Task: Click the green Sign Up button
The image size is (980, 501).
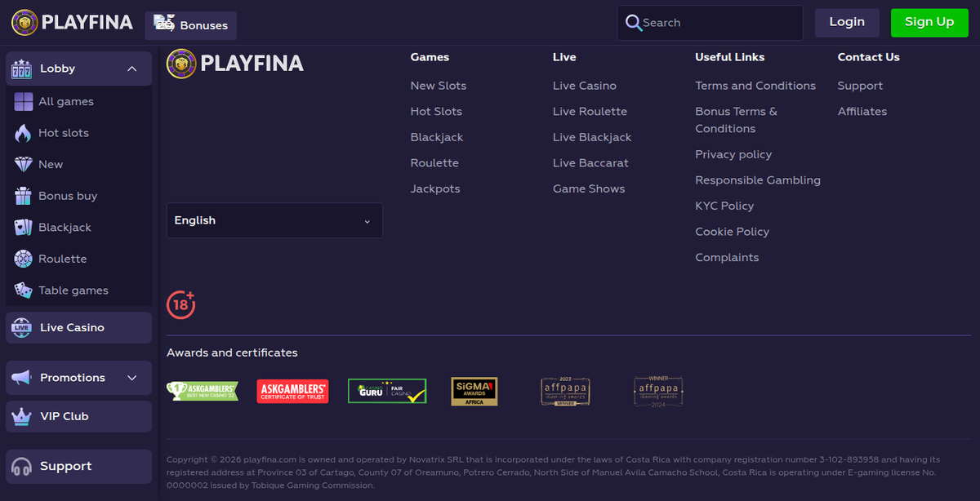Action: pyautogui.click(x=929, y=23)
